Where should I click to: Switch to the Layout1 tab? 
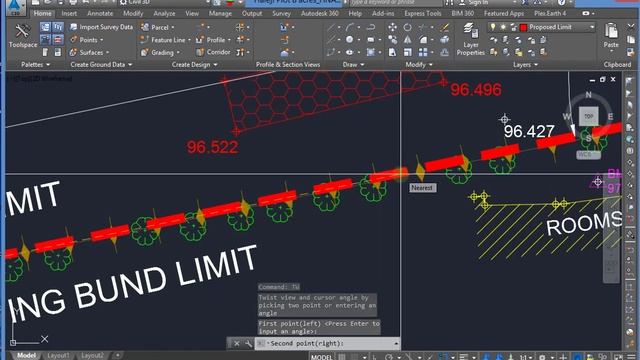click(x=58, y=356)
